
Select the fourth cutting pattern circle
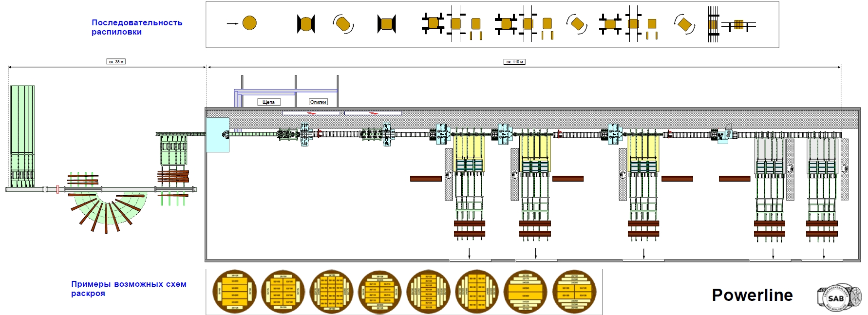[380, 292]
